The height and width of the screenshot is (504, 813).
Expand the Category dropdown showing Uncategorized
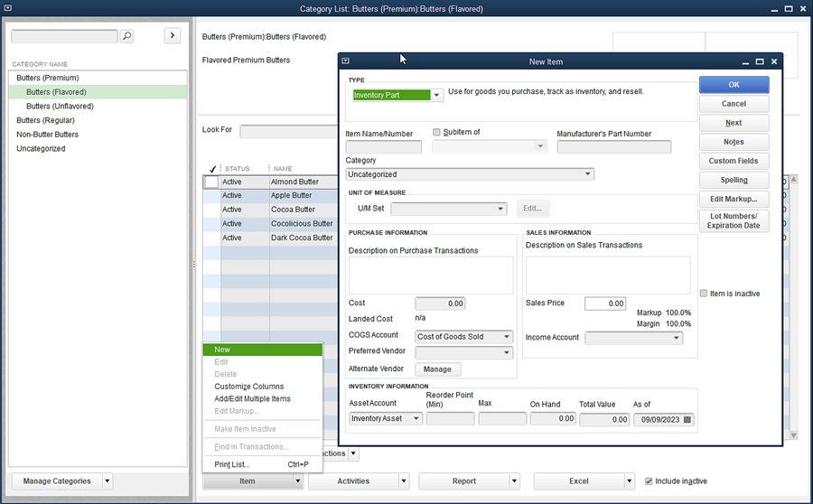point(588,174)
